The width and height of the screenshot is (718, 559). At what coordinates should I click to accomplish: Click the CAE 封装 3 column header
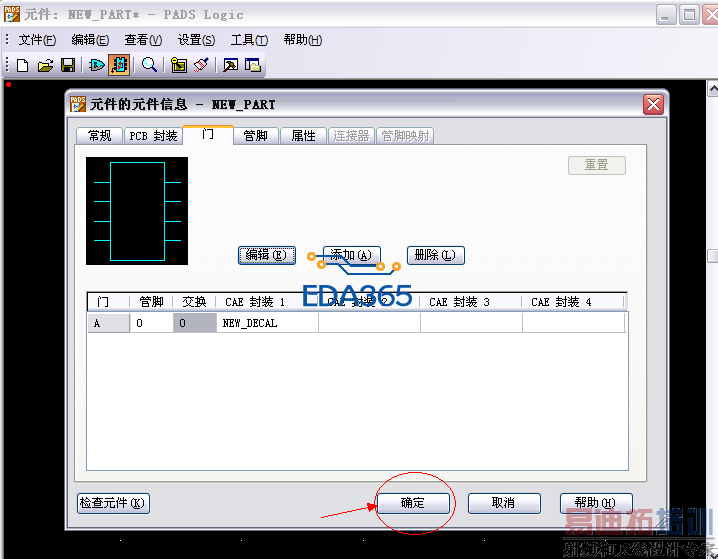point(471,302)
